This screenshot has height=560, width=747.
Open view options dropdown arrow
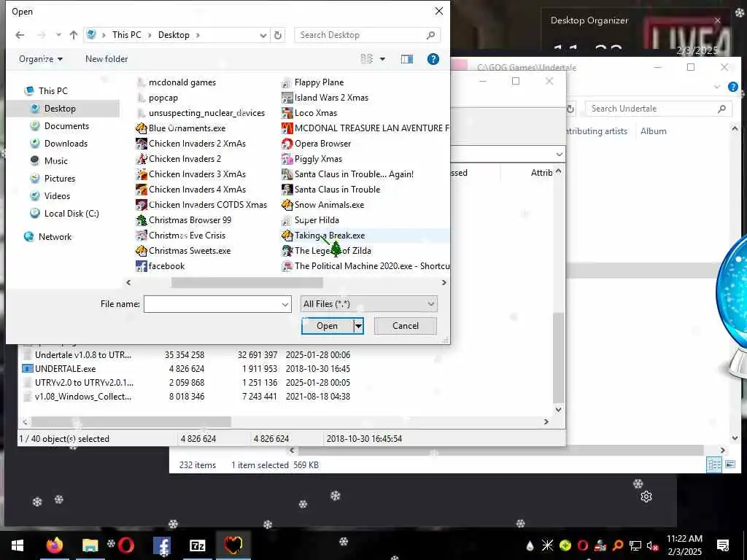point(382,59)
